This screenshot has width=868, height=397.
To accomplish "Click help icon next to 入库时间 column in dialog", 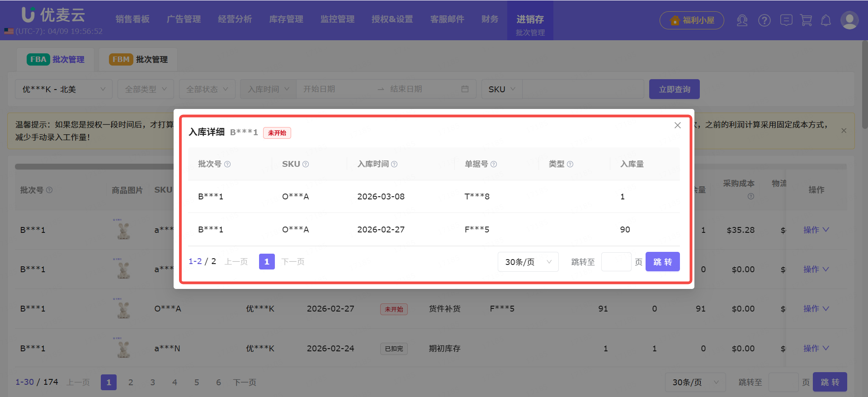I will (x=394, y=164).
